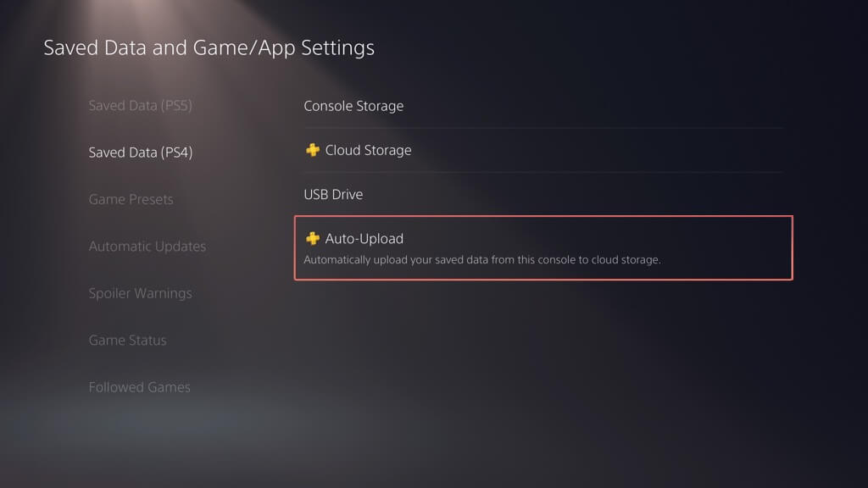Select the Auto-Upload title text
The image size is (868, 488).
click(x=364, y=239)
